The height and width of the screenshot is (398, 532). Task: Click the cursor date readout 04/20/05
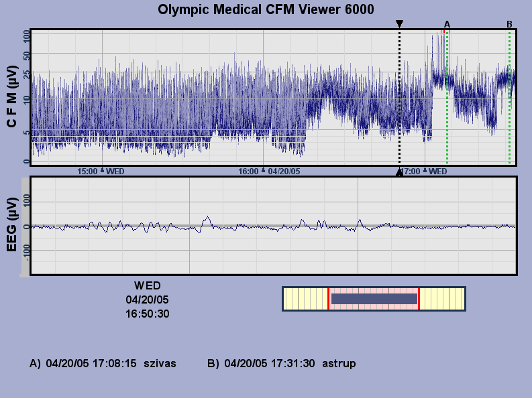(147, 300)
